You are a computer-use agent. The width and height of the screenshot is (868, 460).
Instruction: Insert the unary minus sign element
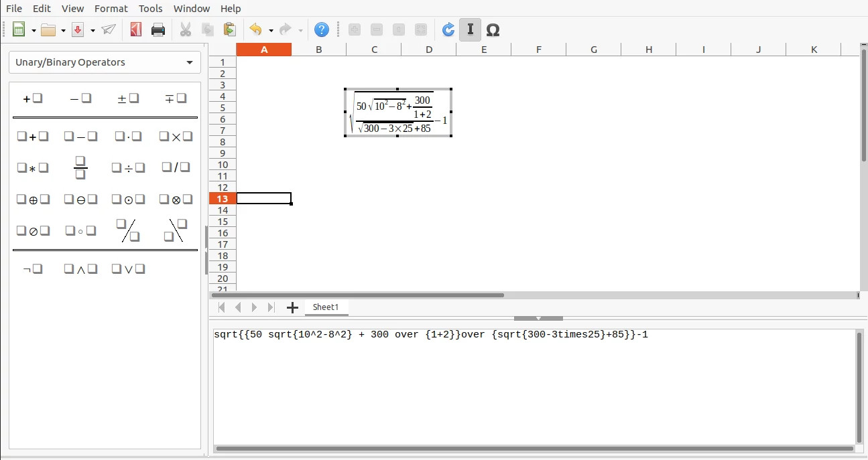point(80,98)
